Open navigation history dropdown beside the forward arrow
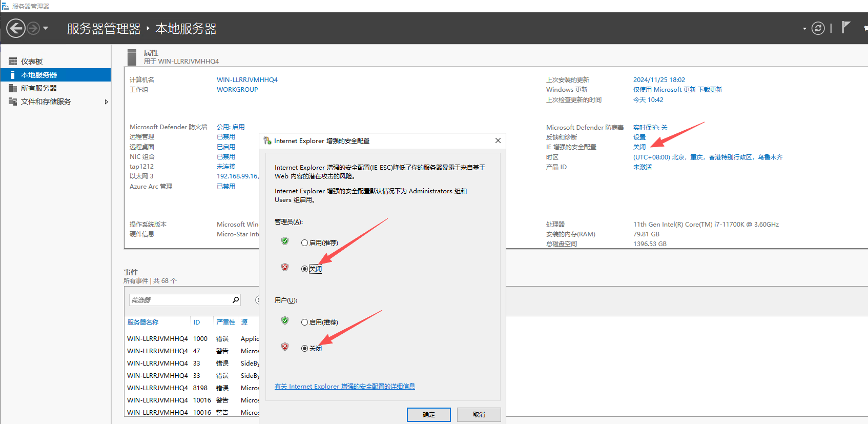Screen dimensions: 868x424 tap(46, 28)
